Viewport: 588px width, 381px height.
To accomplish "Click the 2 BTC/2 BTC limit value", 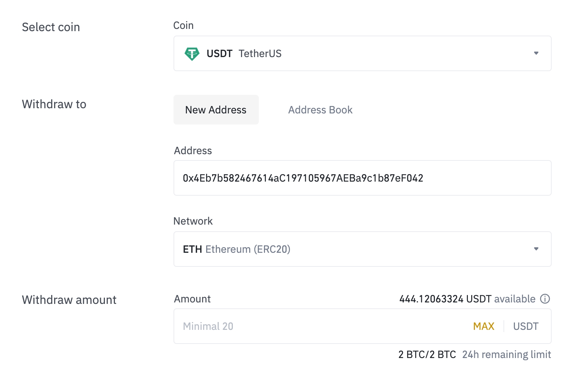I will pyautogui.click(x=427, y=355).
